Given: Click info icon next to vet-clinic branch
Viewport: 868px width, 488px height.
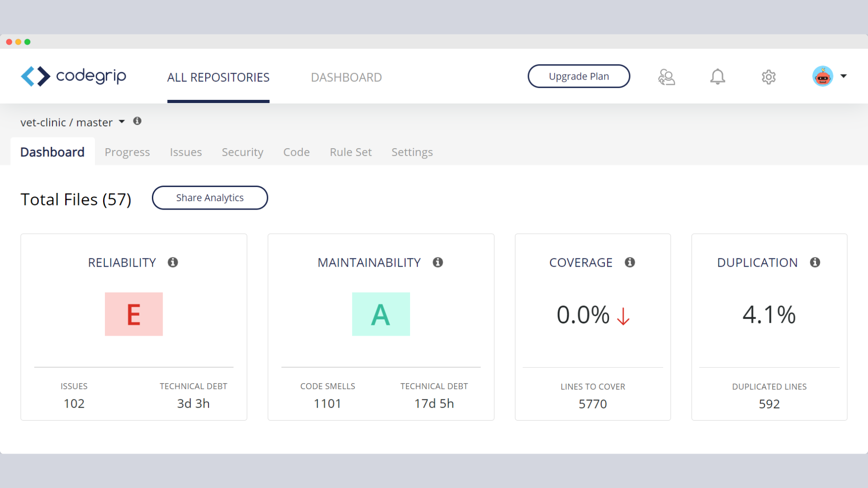Looking at the screenshot, I should 137,121.
